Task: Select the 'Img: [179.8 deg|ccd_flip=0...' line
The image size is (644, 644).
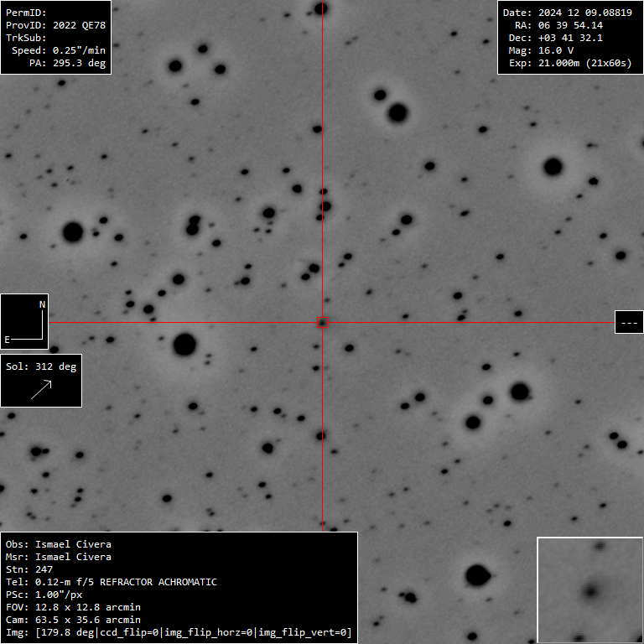Action: pos(179,632)
